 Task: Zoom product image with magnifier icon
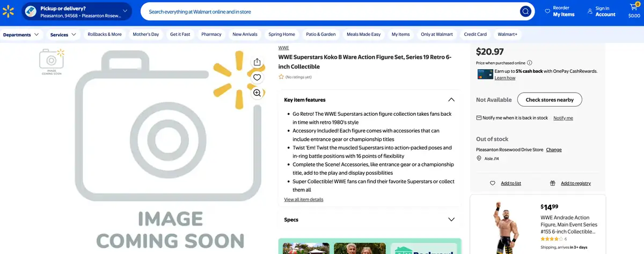pos(257,93)
